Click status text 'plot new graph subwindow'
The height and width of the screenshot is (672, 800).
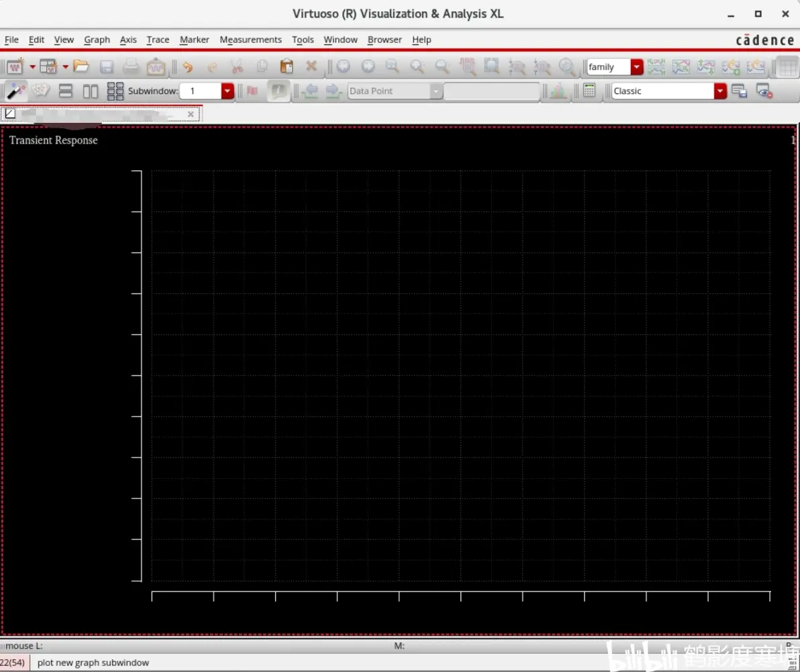(93, 663)
